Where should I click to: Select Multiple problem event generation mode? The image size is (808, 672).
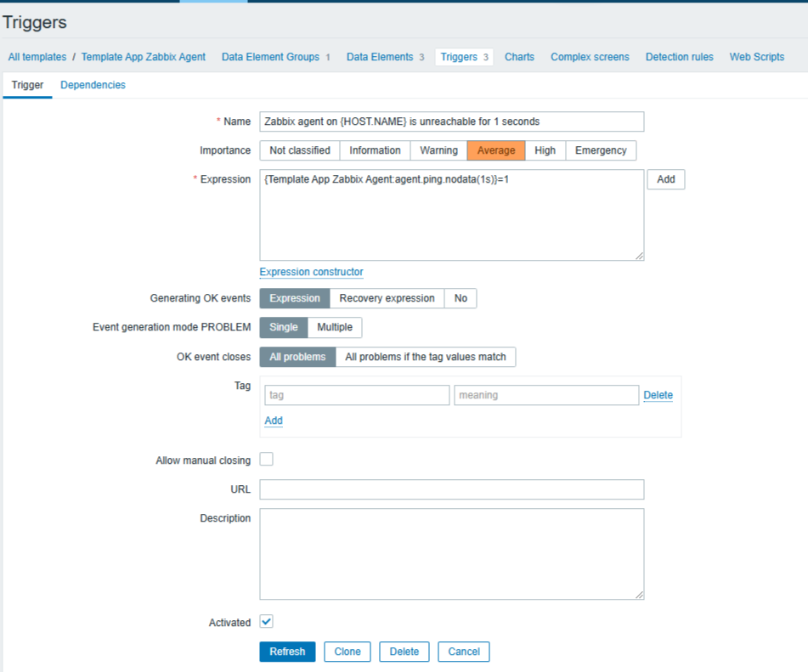[335, 327]
